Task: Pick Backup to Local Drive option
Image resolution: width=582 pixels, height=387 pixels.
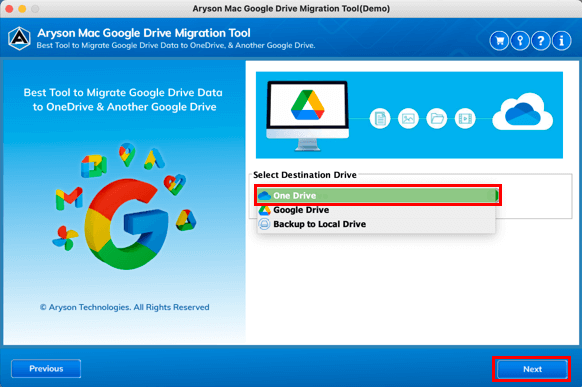Action: pyautogui.click(x=376, y=224)
